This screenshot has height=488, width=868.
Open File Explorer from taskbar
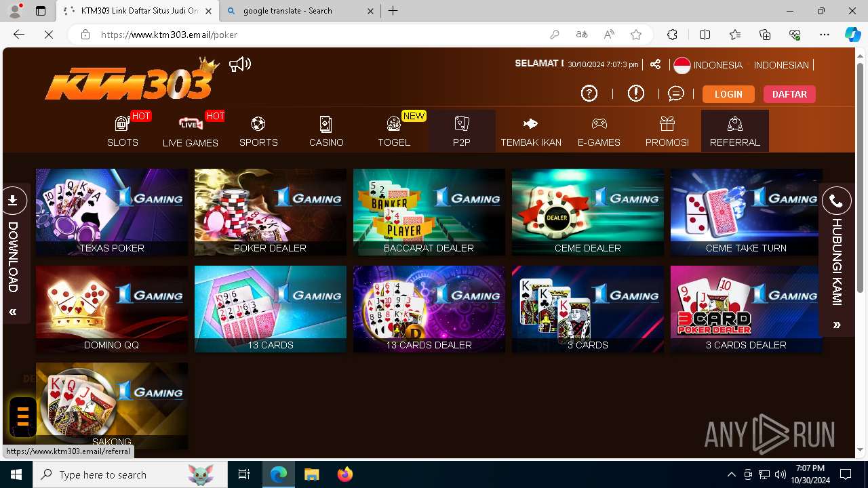point(312,474)
